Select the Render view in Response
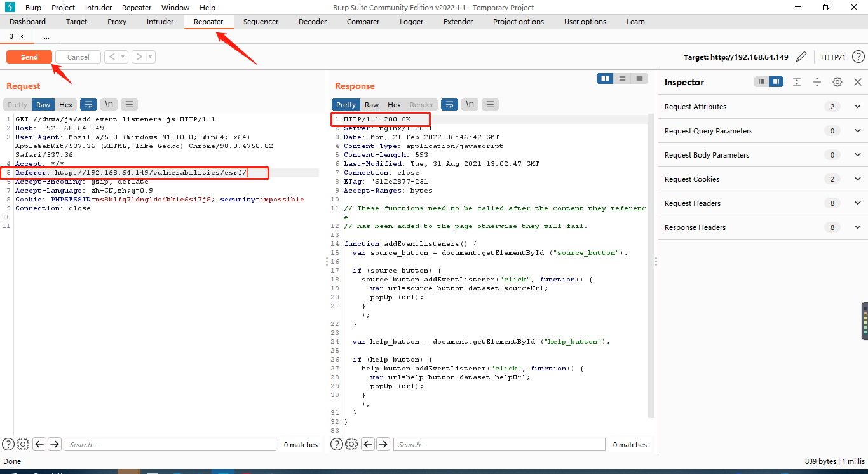The width and height of the screenshot is (868, 474). 421,105
